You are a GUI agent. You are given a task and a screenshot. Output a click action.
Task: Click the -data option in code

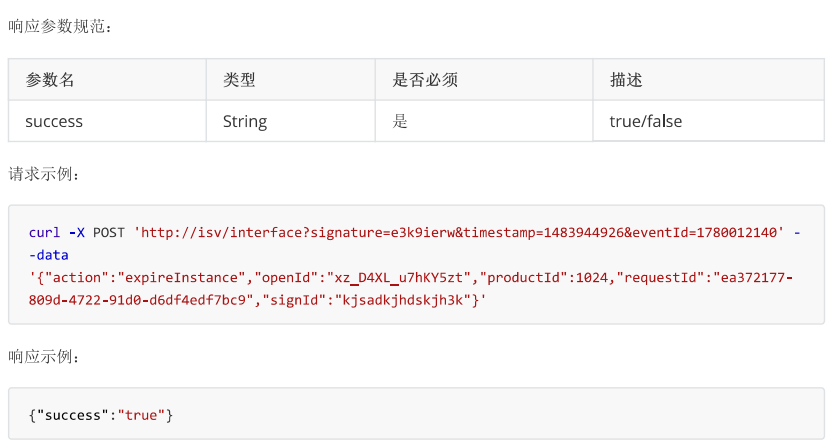tap(49, 255)
